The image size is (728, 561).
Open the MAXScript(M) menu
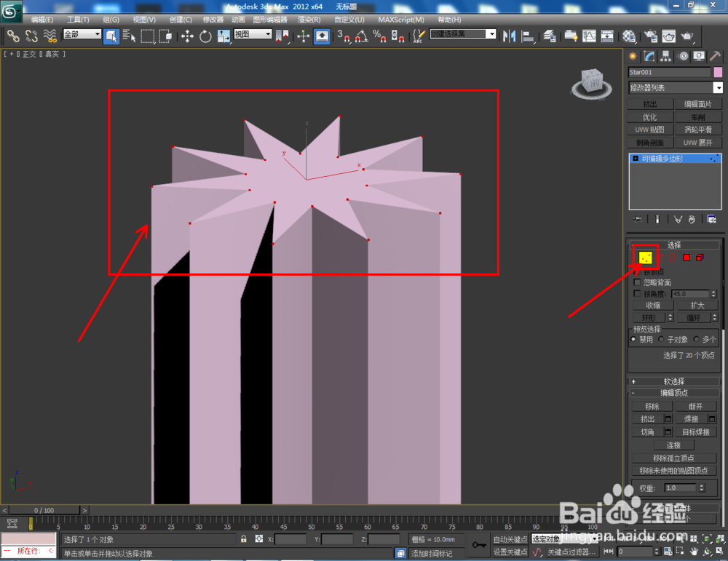[x=401, y=20]
